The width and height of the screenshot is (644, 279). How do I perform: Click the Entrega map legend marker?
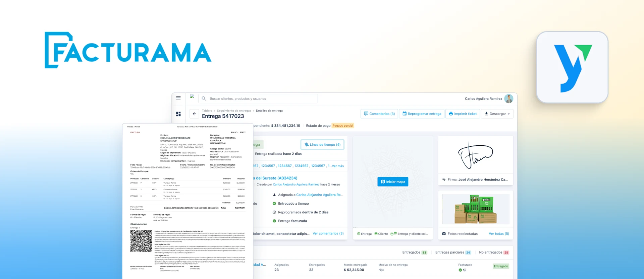[359, 234]
